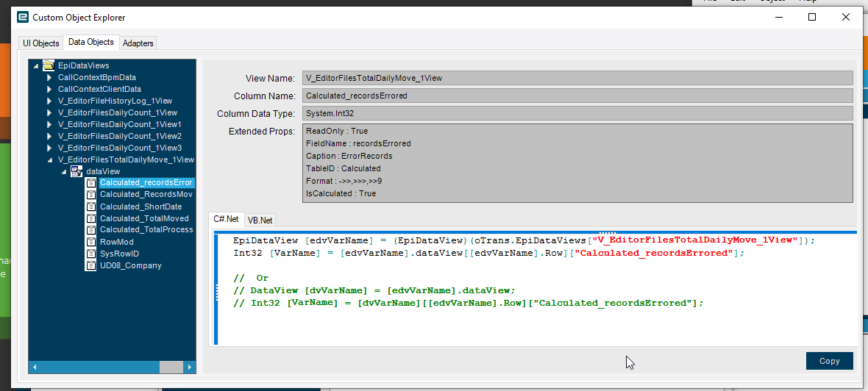Minimize the Custom Object Explorer window

[779, 17]
